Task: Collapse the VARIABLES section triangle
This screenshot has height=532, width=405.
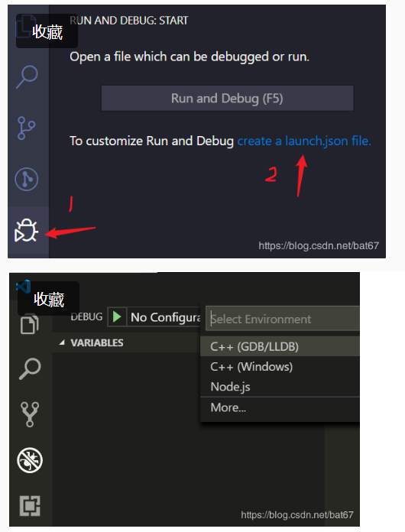Action: [x=62, y=342]
